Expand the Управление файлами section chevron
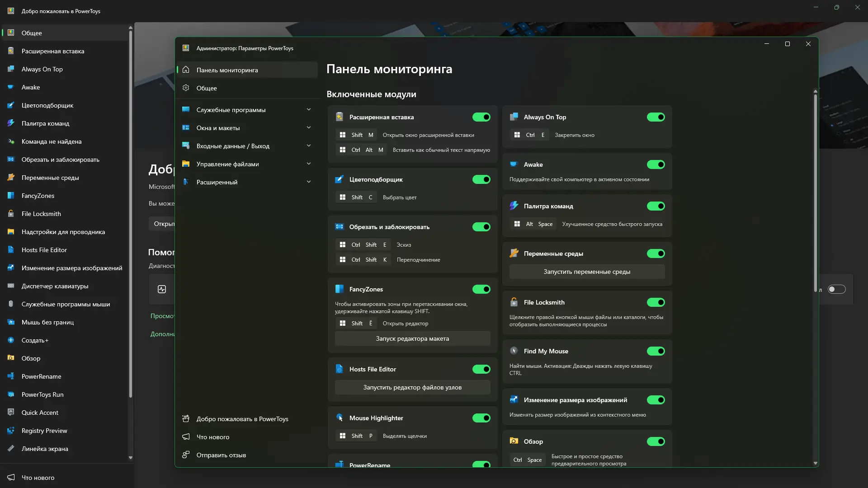The image size is (868, 488). click(309, 164)
